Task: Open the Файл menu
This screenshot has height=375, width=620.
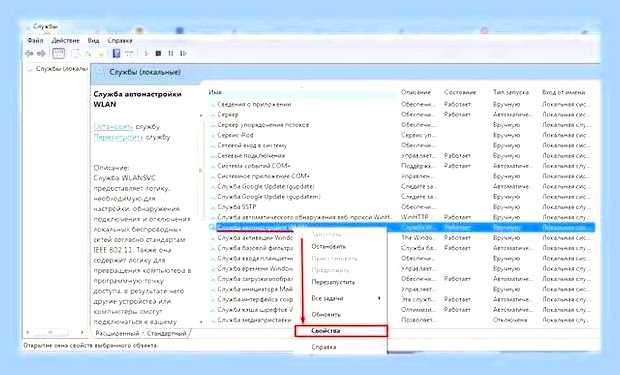Action: (35, 40)
